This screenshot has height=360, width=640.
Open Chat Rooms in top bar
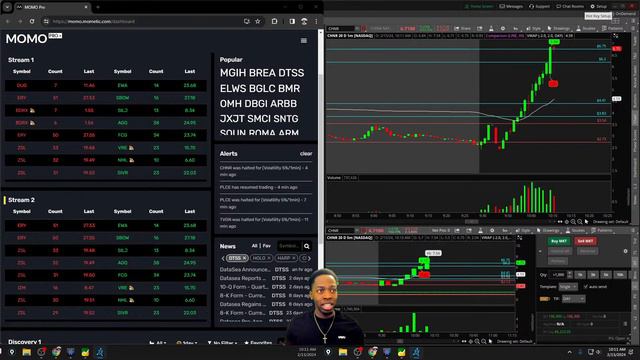click(570, 7)
